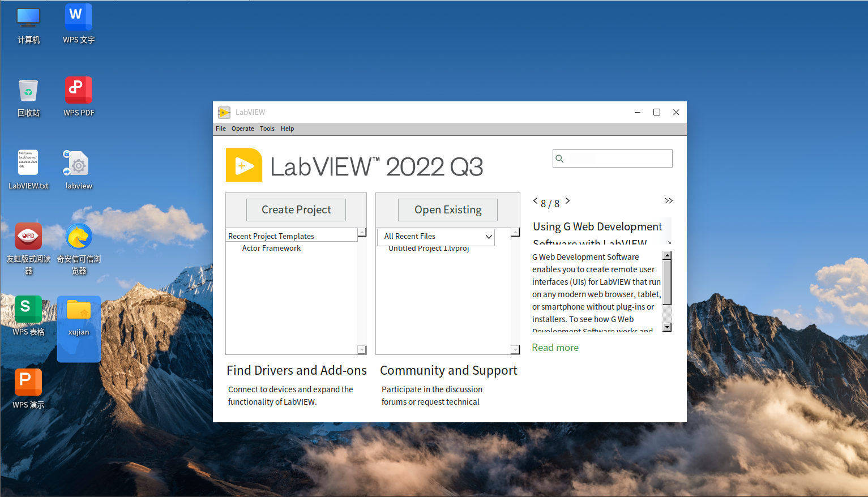Viewport: 868px width, 497px height.
Task: Select the LabVIEW.txt file icon
Action: (x=28, y=170)
